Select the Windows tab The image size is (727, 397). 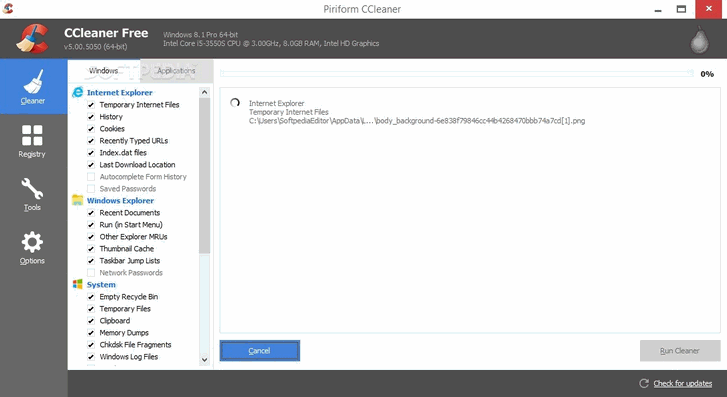tap(104, 71)
